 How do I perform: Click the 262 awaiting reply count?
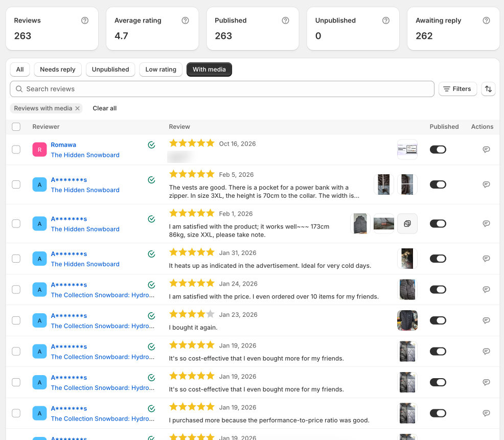424,36
